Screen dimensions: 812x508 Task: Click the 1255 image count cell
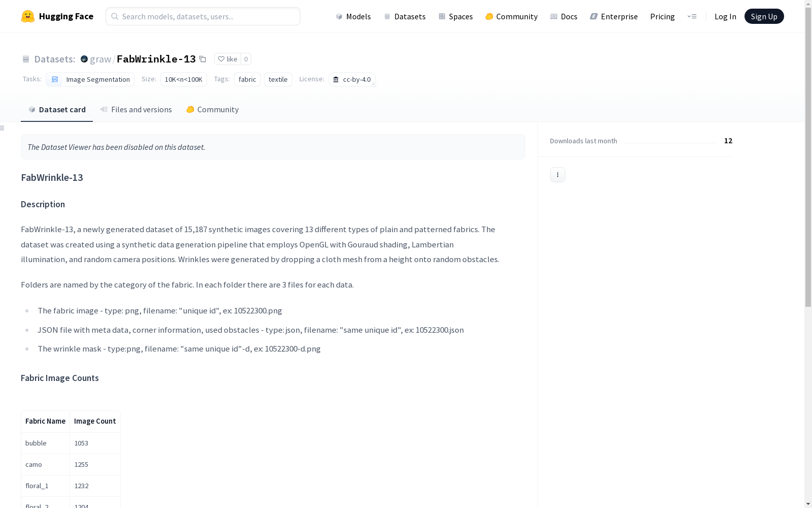click(95, 464)
